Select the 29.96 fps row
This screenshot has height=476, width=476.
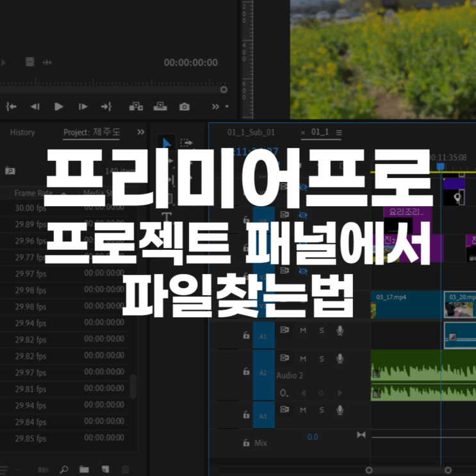pos(65,241)
